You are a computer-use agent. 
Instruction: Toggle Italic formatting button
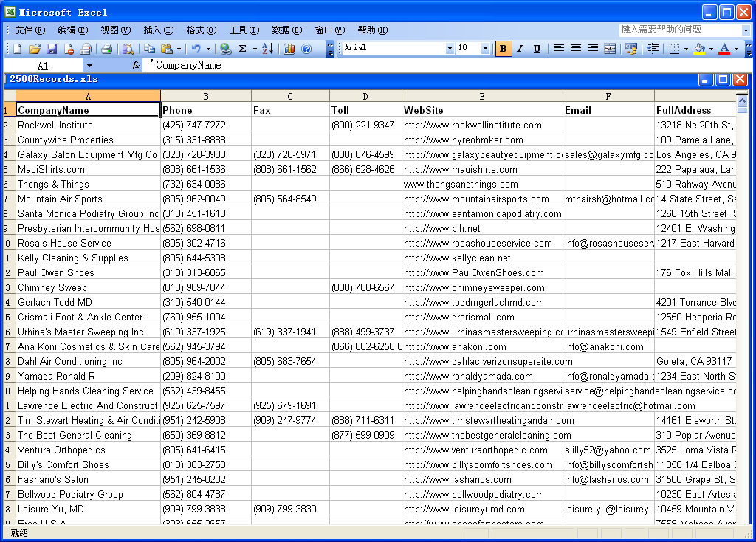520,49
